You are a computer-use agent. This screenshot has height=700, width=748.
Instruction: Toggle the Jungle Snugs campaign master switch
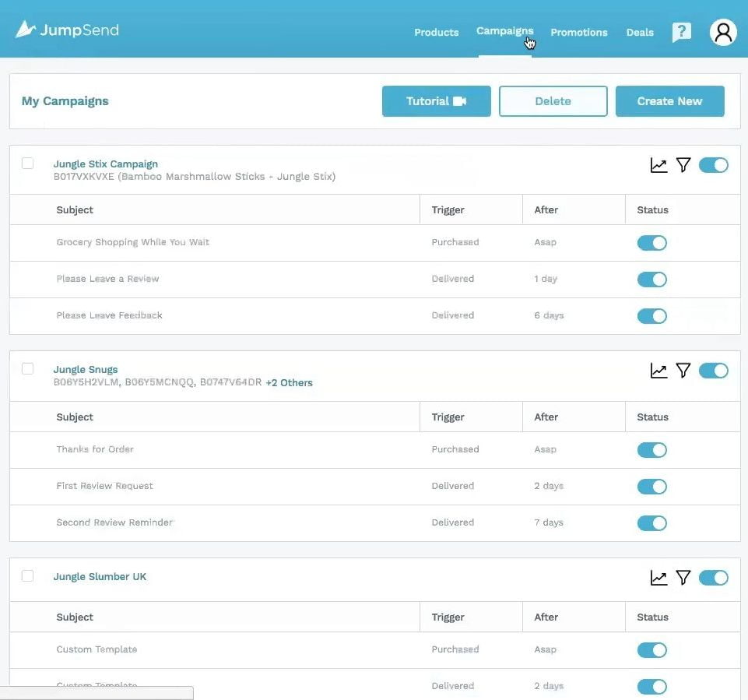pyautogui.click(x=713, y=371)
